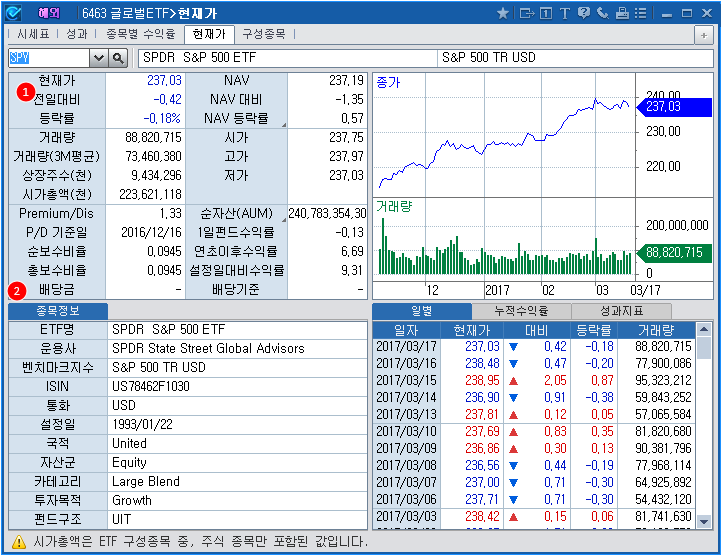Click the 거래량 volume chart label
The height and width of the screenshot is (556, 722).
tap(394, 206)
